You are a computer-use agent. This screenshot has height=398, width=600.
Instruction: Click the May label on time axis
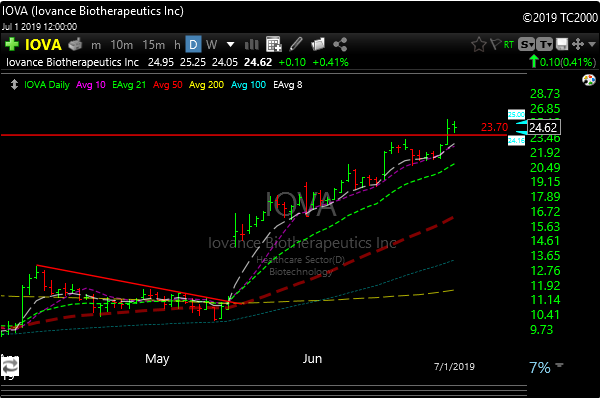(x=157, y=359)
